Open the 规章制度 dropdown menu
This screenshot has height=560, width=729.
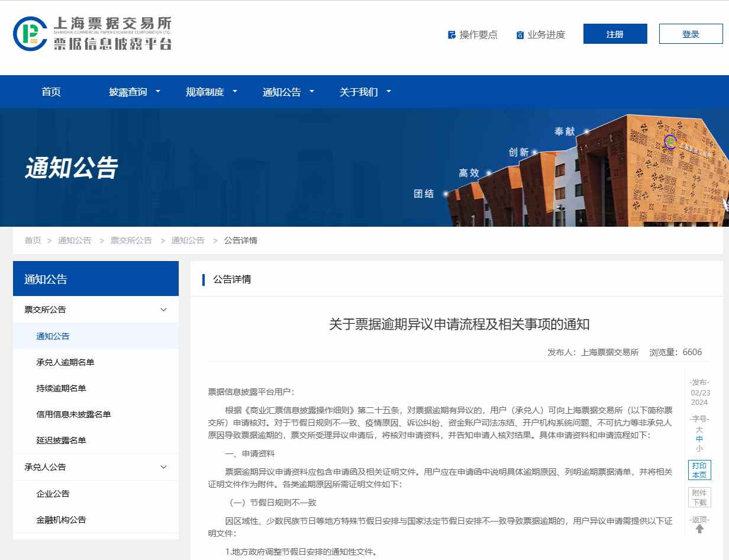click(206, 92)
